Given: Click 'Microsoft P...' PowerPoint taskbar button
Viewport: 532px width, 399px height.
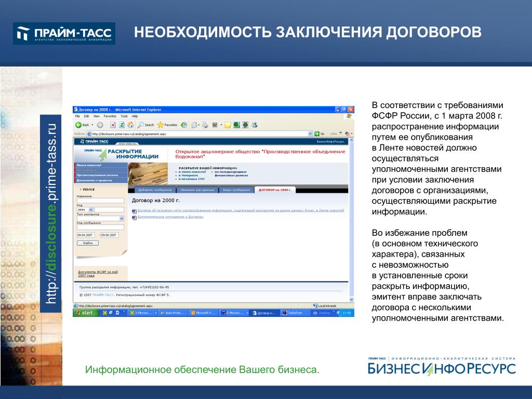Looking at the screenshot, I should pyautogui.click(x=203, y=313).
